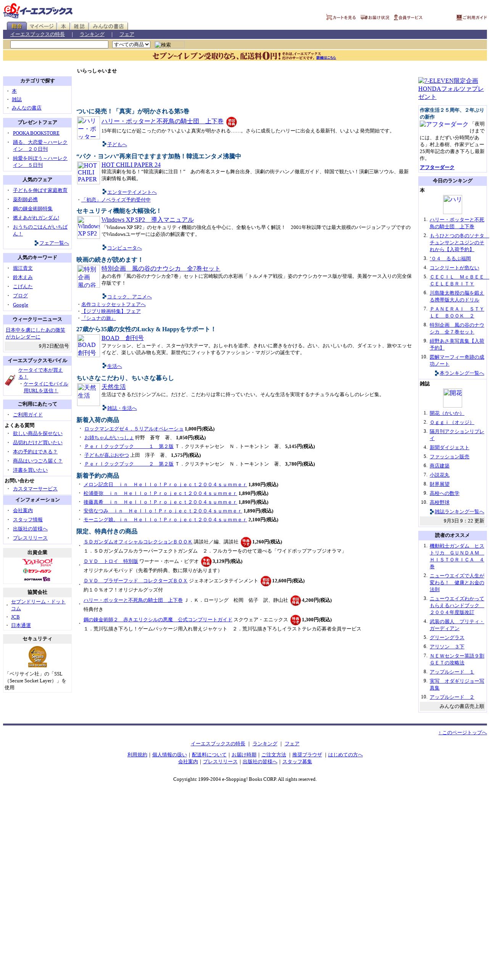Open コンクリートが危ない ranking link
Screen dimensions: 490x980
pyautogui.click(x=455, y=268)
